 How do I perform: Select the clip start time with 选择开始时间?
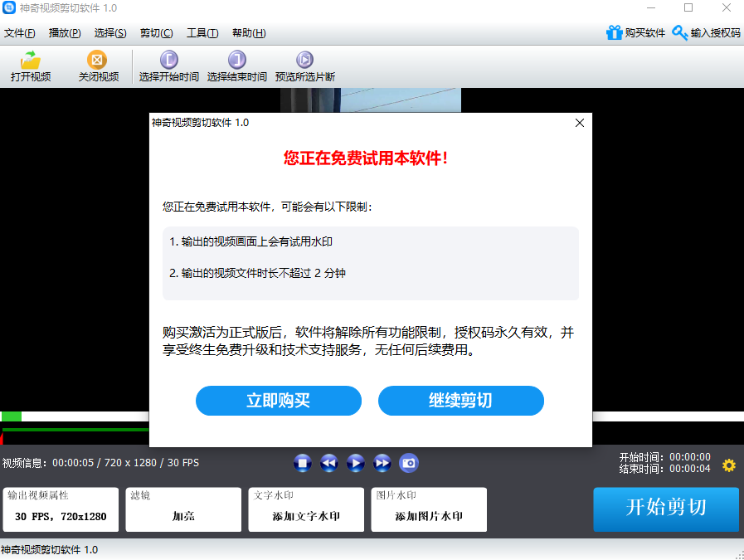(x=168, y=66)
